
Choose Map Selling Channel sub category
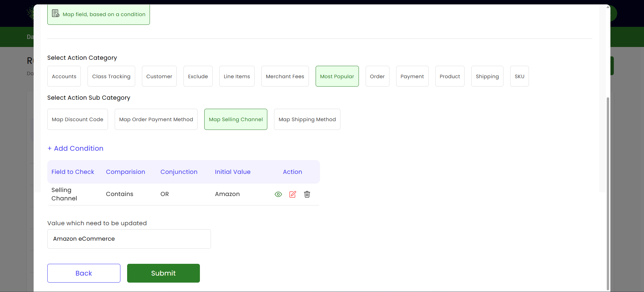[x=235, y=119]
